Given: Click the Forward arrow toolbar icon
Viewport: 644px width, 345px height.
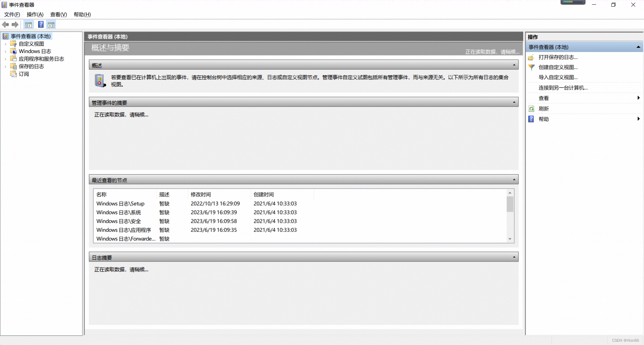Looking at the screenshot, I should (15, 24).
